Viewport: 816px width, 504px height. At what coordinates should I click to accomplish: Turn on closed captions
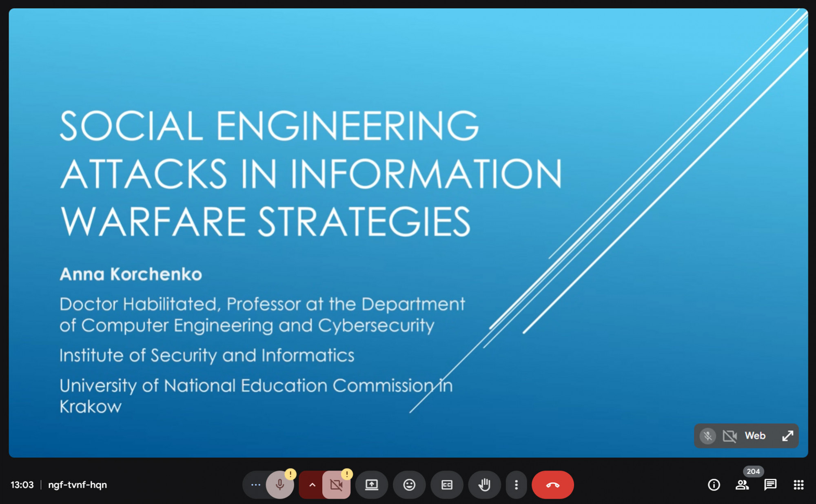click(447, 485)
